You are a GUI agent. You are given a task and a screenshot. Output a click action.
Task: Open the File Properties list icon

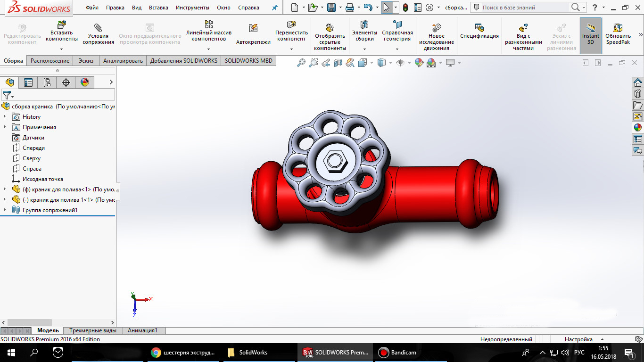coord(417,8)
